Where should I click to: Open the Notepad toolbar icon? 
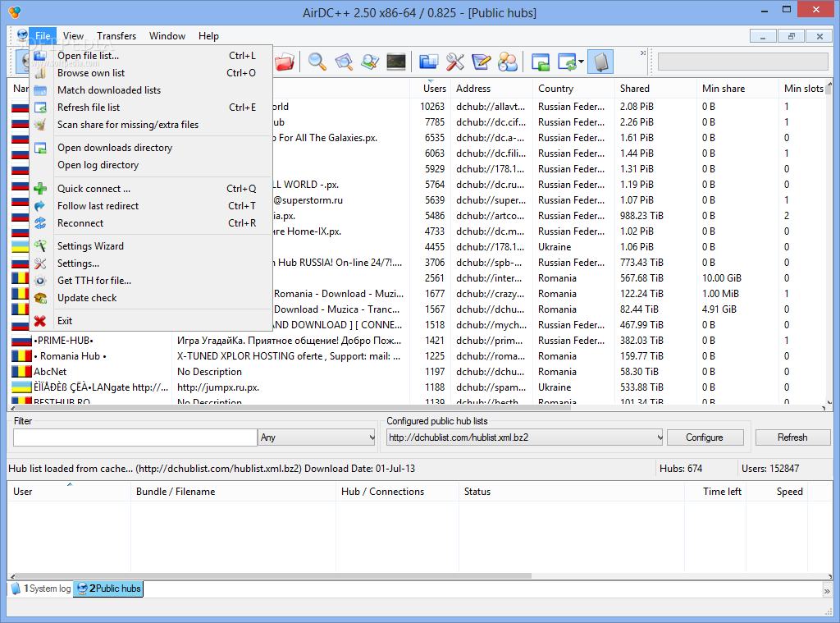point(481,62)
